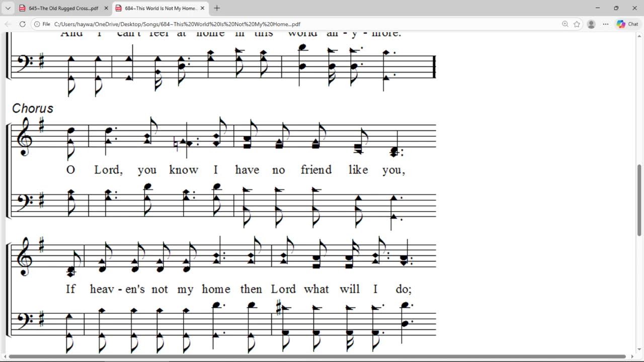Open the tab search dropdown arrow
644x362 pixels.
click(x=8, y=8)
